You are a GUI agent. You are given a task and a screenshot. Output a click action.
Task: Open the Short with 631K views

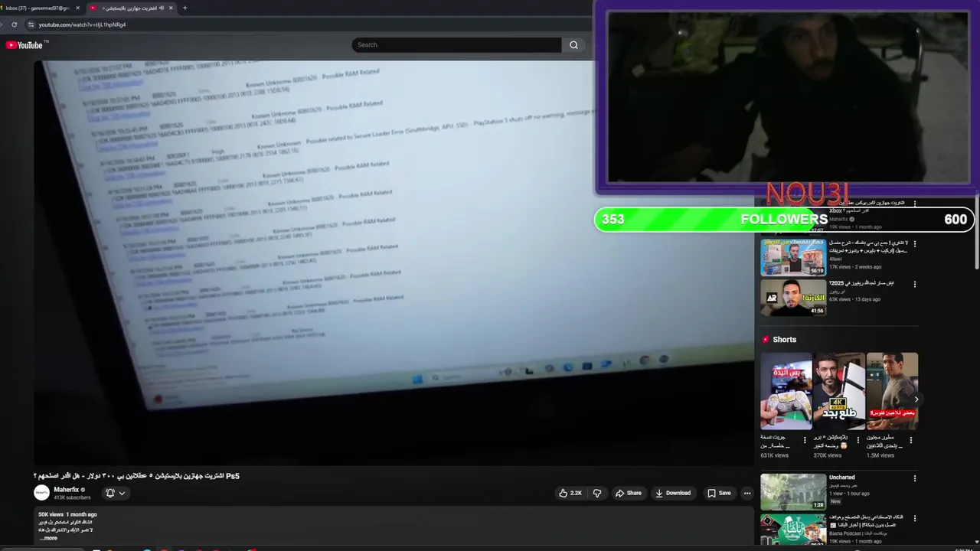[786, 391]
